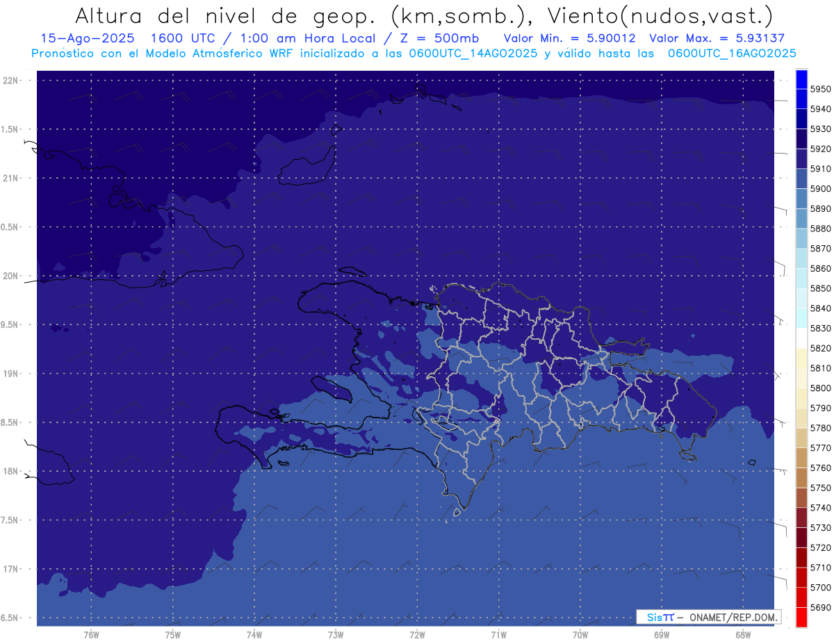This screenshot has width=834, height=644.
Task: Click the "20N" latitude axis label
Action: point(11,276)
